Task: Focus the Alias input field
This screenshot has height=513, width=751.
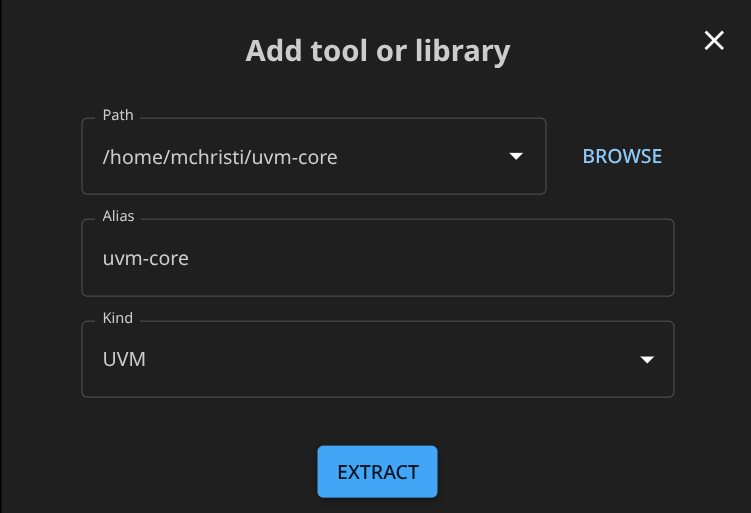Action: pyautogui.click(x=377, y=258)
